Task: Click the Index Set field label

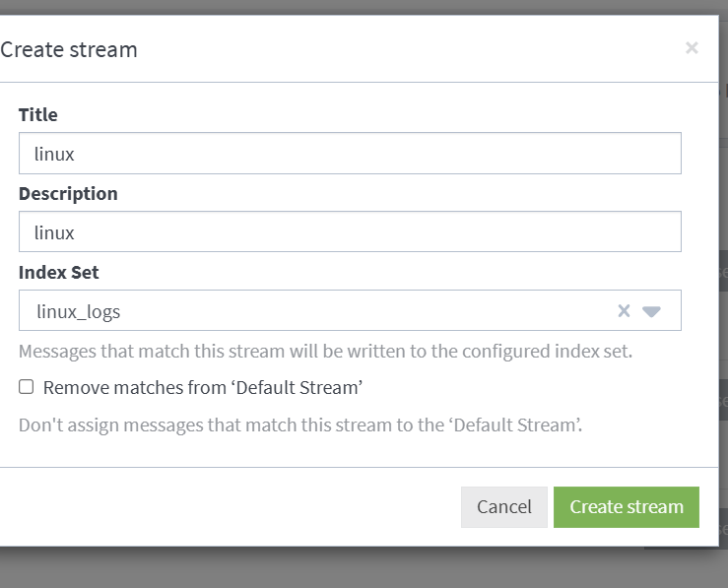Action: [x=58, y=273]
